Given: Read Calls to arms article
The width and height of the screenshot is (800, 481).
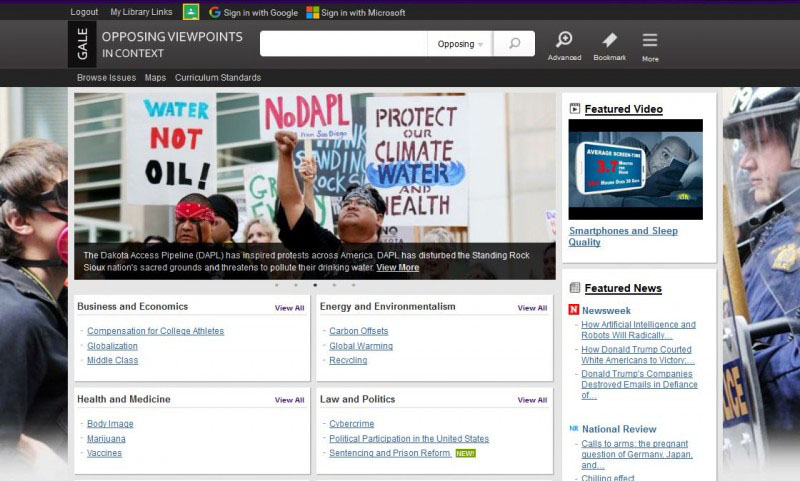Looking at the screenshot, I should click(637, 454).
